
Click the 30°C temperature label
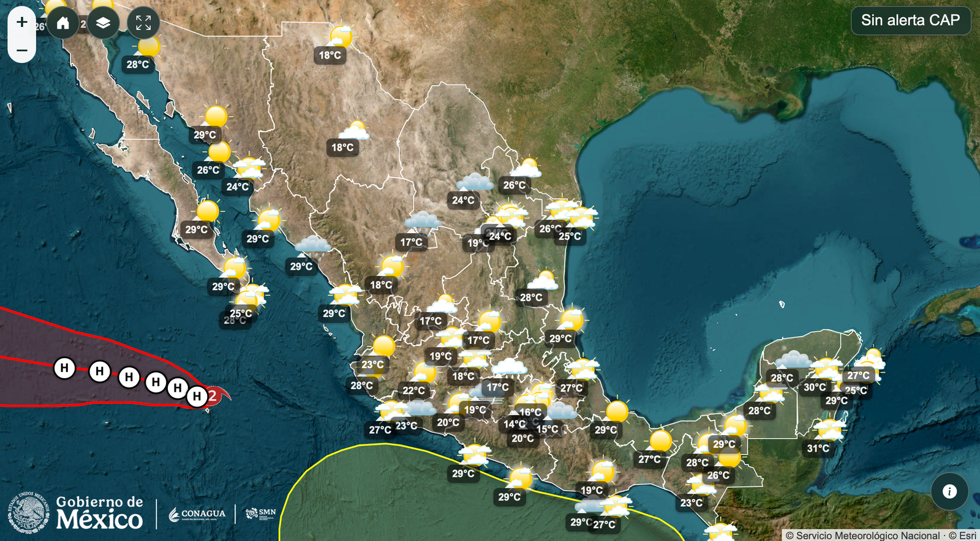click(815, 387)
